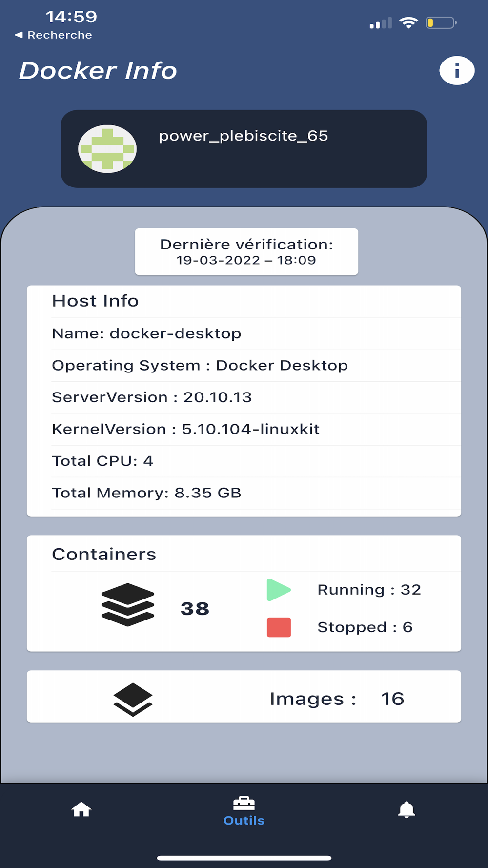
Task: Tap the total containers count 38
Action: (x=195, y=609)
